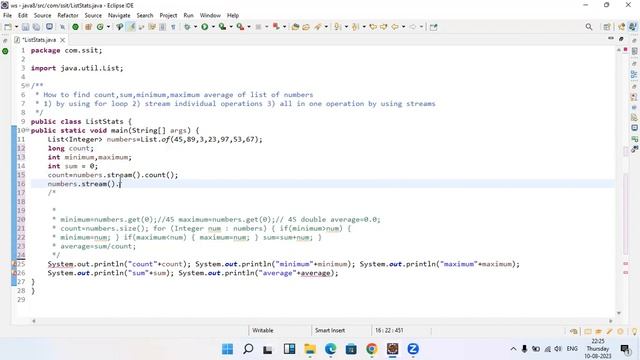This screenshot has height=360, width=640.
Task: Open the Edit menu
Action: tap(23, 16)
